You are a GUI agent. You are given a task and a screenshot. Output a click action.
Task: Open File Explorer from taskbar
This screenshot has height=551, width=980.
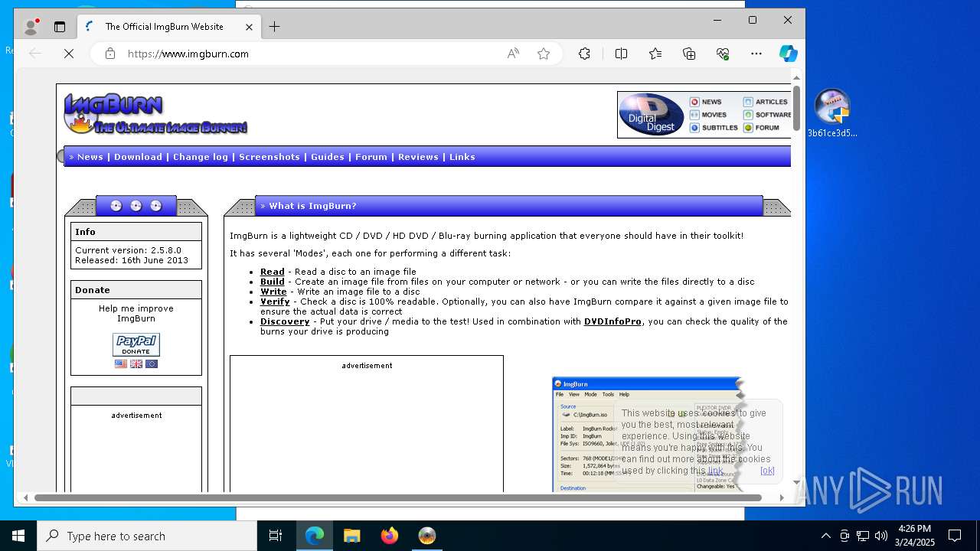351,536
